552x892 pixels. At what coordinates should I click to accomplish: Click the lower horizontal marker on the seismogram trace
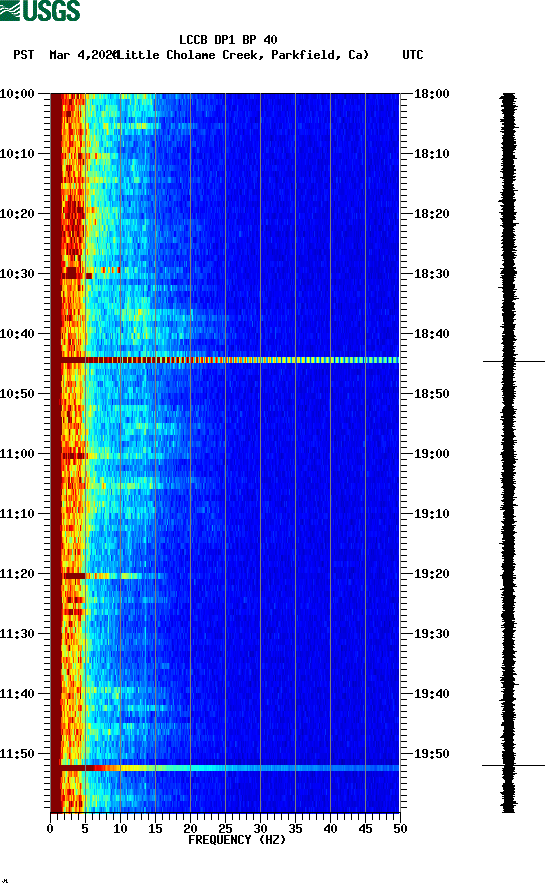click(513, 766)
